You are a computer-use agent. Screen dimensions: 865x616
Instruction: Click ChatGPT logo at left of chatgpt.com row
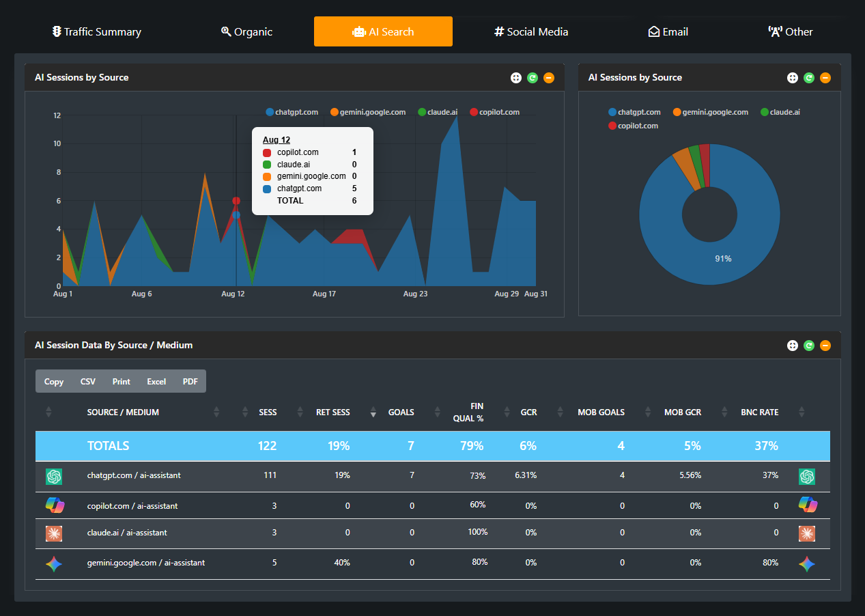54,477
